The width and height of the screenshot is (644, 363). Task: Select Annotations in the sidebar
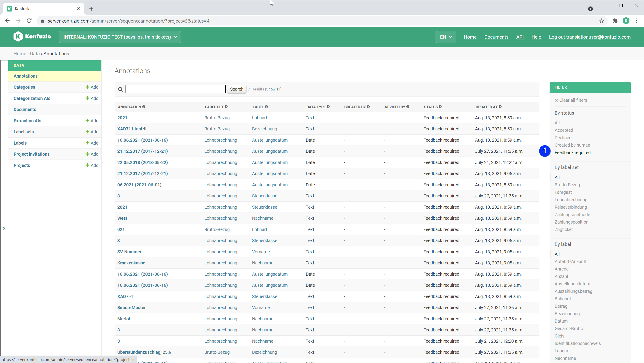point(25,76)
